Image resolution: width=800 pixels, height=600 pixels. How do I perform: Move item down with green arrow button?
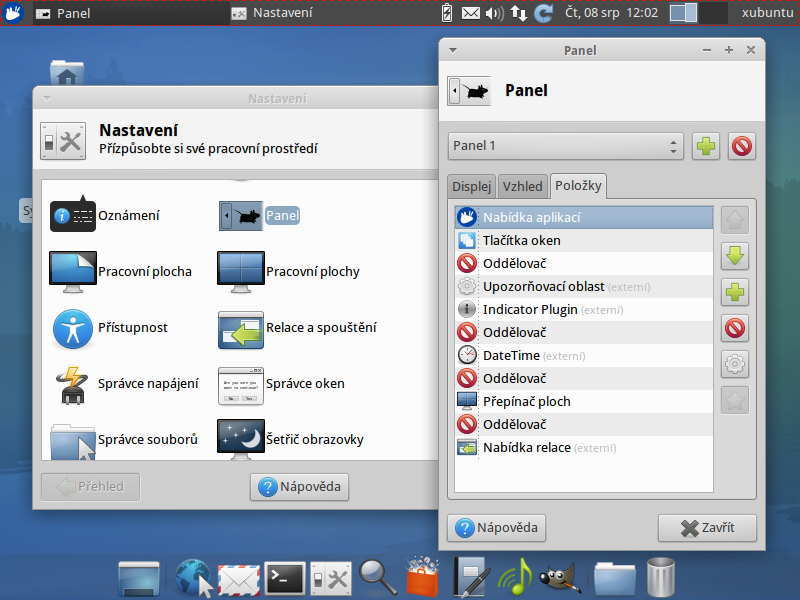(x=735, y=256)
